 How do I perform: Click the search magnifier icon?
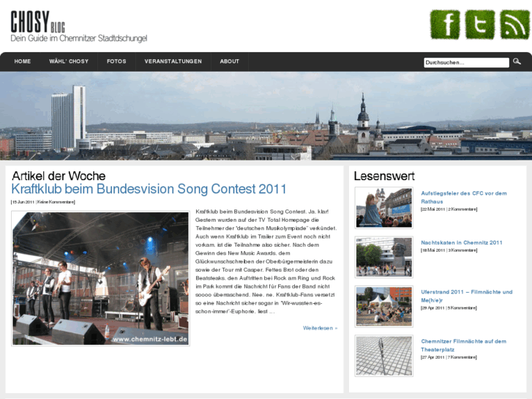pyautogui.click(x=517, y=61)
